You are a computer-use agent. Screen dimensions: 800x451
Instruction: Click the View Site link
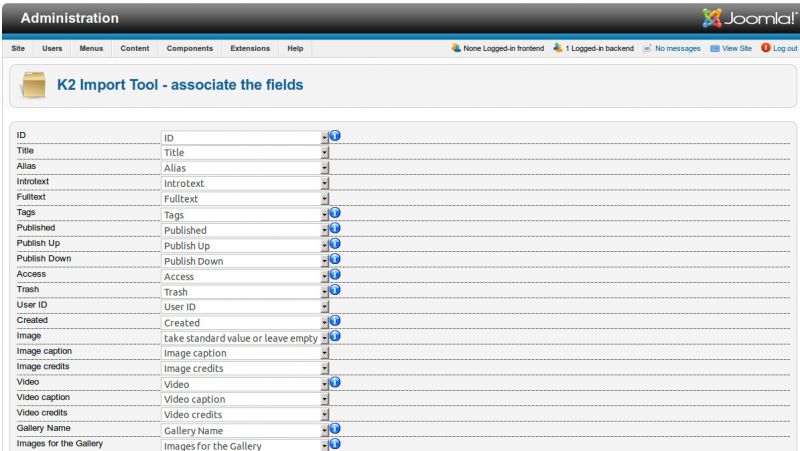(737, 48)
